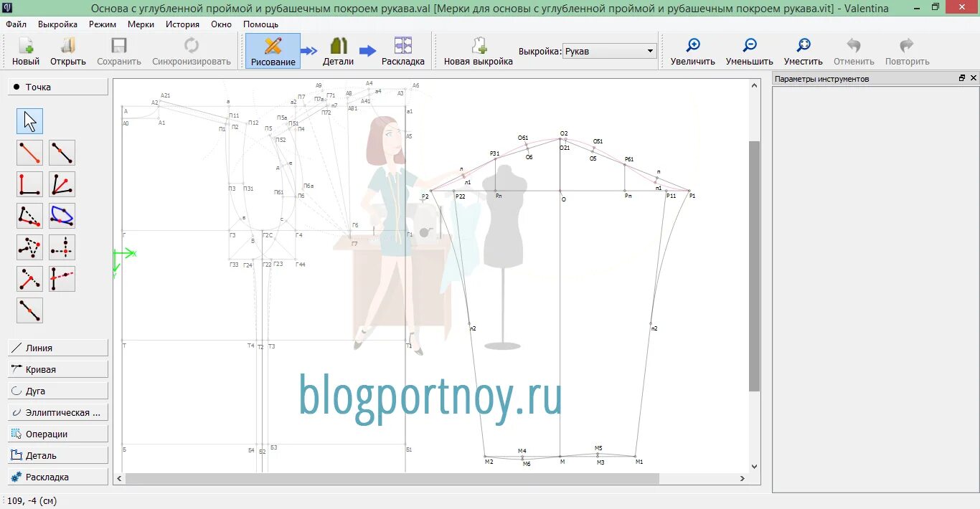Click point label О2 at sleeve cap top
Screen dimensions: 980x509
point(564,133)
